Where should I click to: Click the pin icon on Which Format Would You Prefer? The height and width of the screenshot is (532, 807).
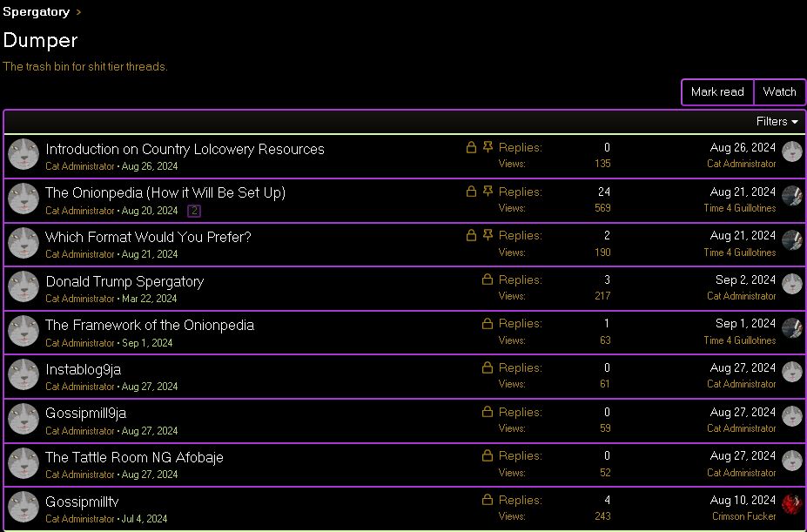point(488,235)
